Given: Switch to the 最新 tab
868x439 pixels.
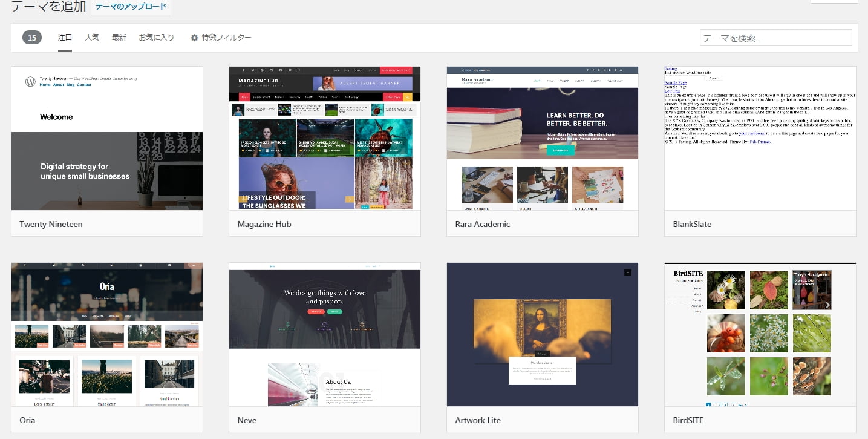Looking at the screenshot, I should [x=119, y=37].
